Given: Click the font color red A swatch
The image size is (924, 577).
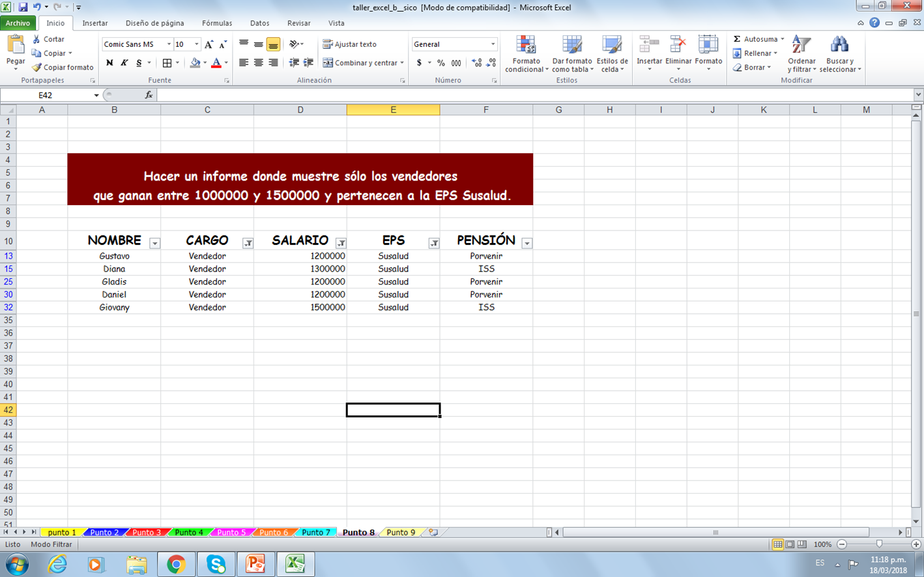Looking at the screenshot, I should (x=216, y=63).
